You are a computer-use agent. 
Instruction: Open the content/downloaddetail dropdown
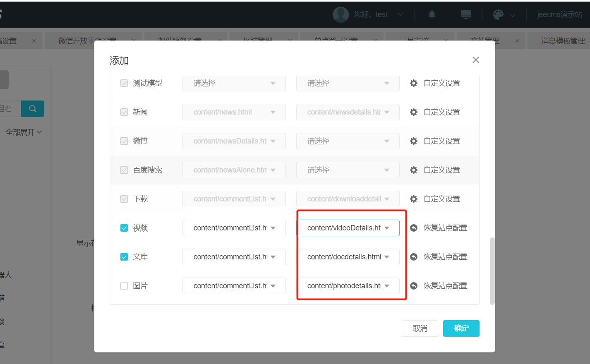point(348,199)
